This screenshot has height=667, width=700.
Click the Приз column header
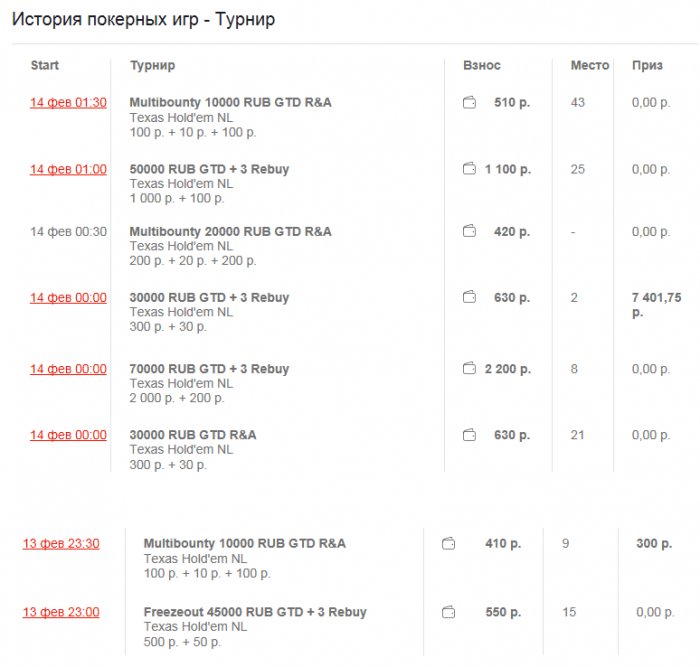point(647,66)
